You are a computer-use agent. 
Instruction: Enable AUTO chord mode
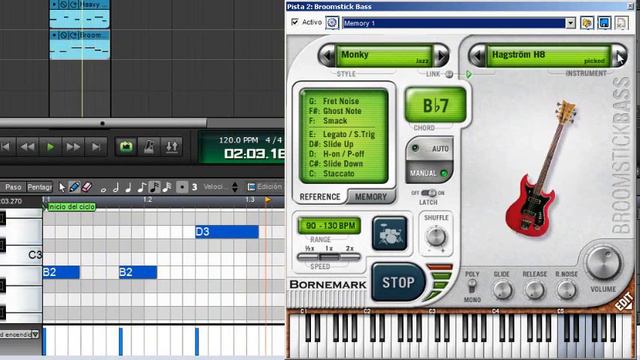pos(430,149)
